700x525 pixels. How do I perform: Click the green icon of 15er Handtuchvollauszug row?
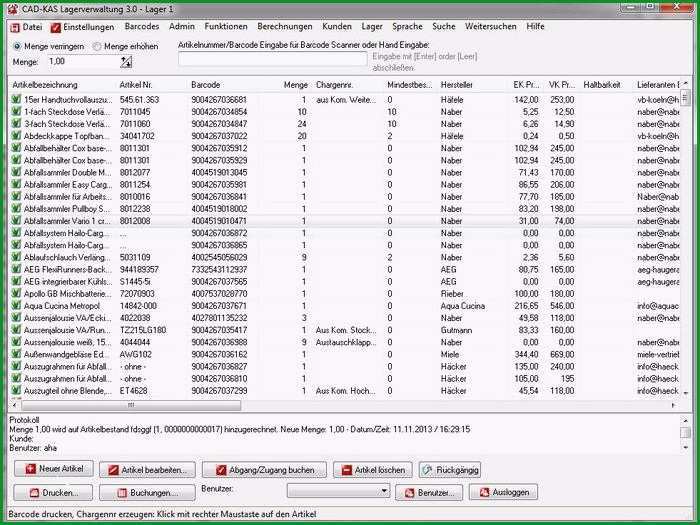16,99
